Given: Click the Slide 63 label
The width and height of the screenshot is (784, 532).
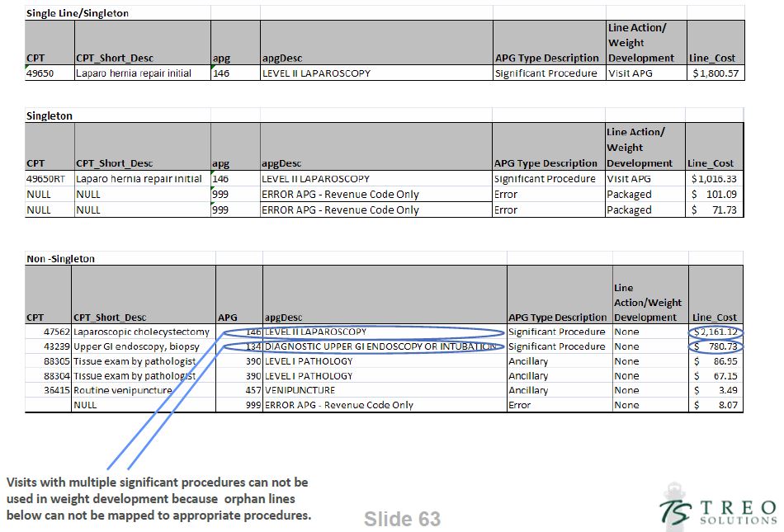Looking at the screenshot, I should pyautogui.click(x=402, y=519).
